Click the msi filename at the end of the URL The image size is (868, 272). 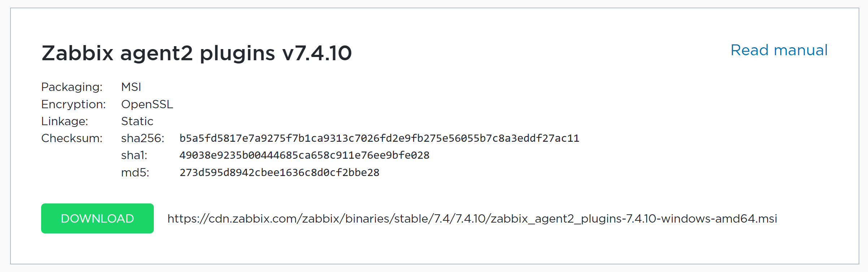634,219
